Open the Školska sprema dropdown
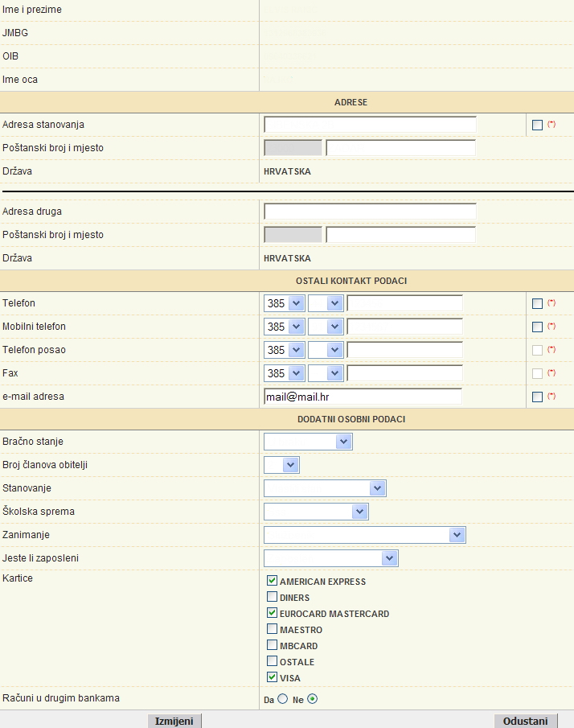Screen dimensions: 574x728 [x=316, y=512]
